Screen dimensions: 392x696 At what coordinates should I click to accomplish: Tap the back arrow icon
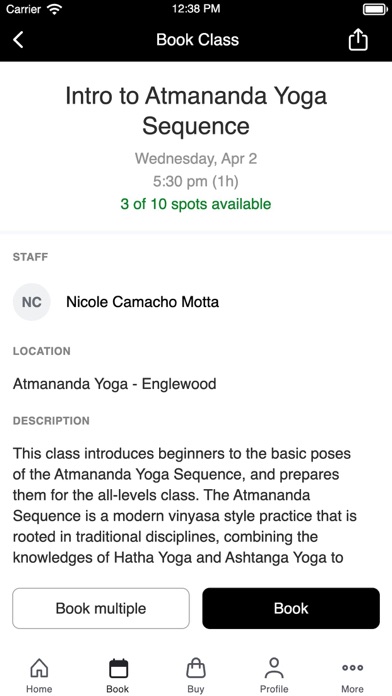(x=18, y=40)
